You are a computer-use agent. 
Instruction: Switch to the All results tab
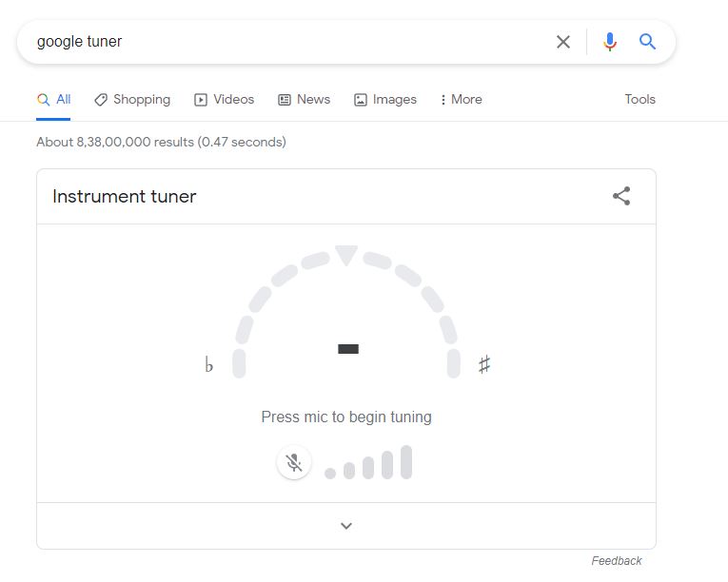(53, 99)
